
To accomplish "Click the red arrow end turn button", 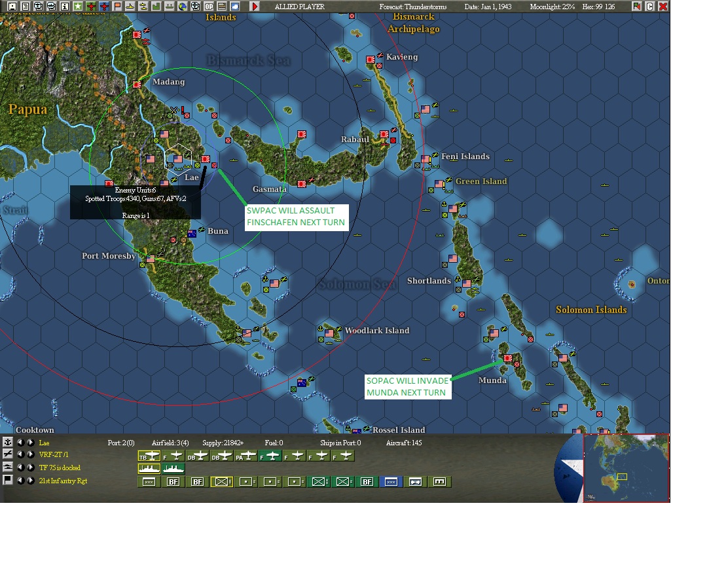I will pos(255,7).
